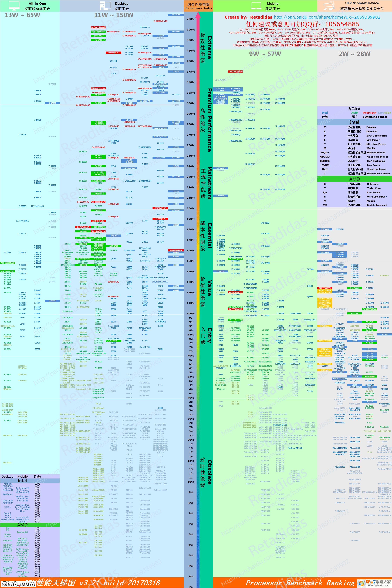Select the '2W ~ 28W' power range
The height and width of the screenshot is (588, 392).
point(354,54)
